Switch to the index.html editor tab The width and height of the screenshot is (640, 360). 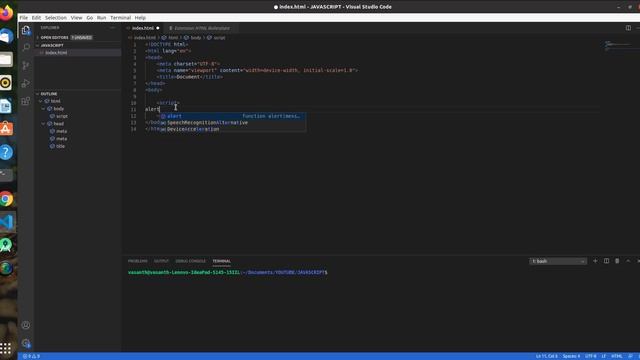(x=143, y=28)
